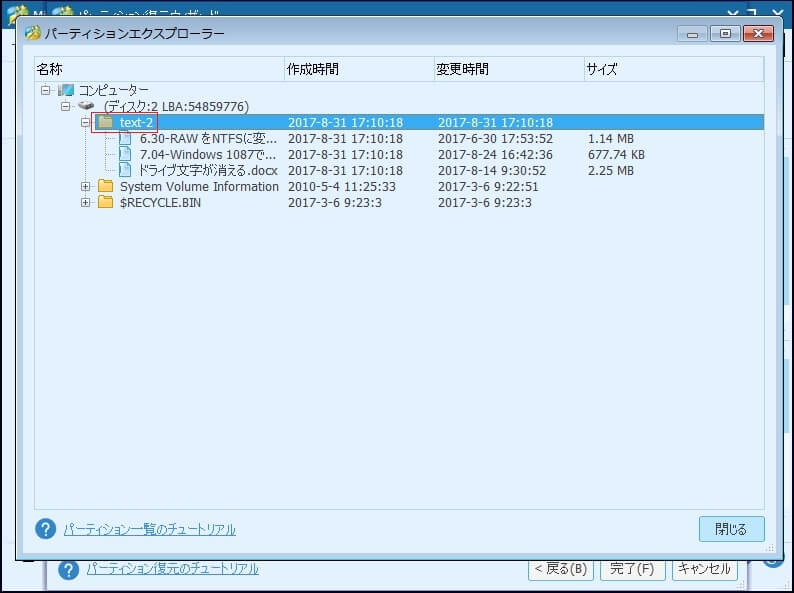This screenshot has height=593, width=794.
Task: Collapse the コンピューター tree node
Action: [46, 90]
